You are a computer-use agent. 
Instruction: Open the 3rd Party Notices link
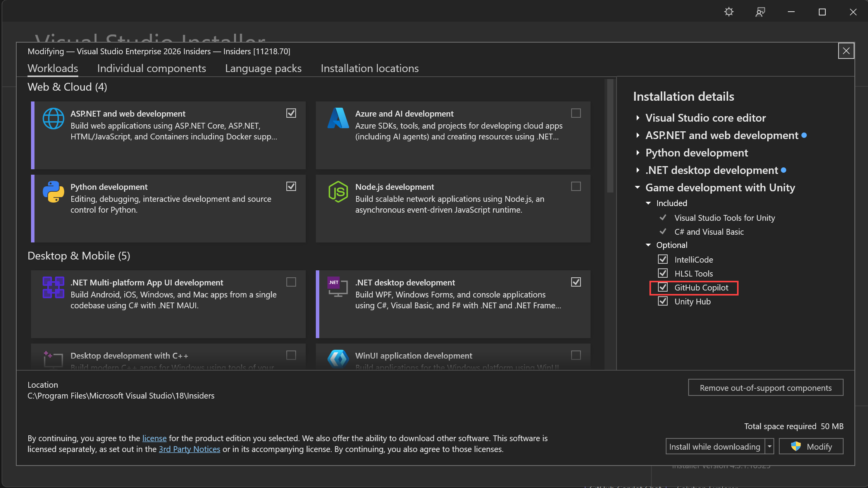pos(189,449)
